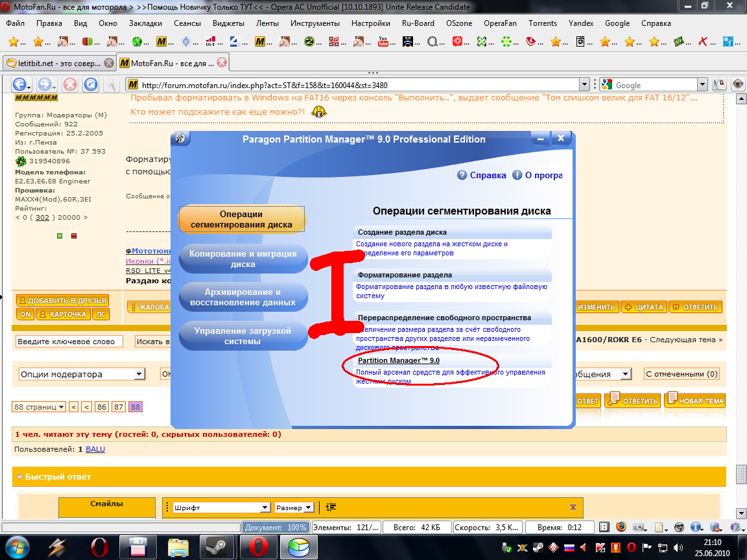Open the Файл menu

pos(16,23)
